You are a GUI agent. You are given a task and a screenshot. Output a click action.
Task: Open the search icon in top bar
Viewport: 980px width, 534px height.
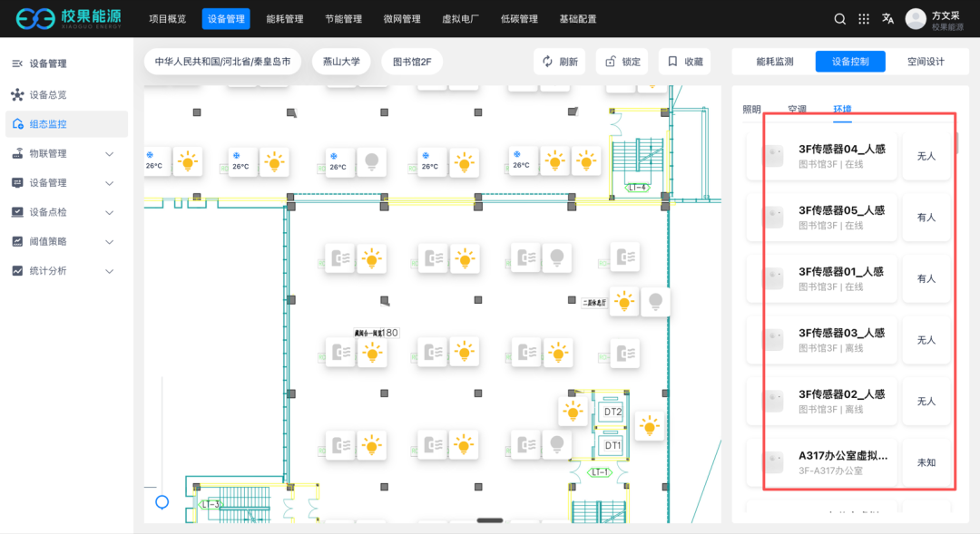click(839, 19)
